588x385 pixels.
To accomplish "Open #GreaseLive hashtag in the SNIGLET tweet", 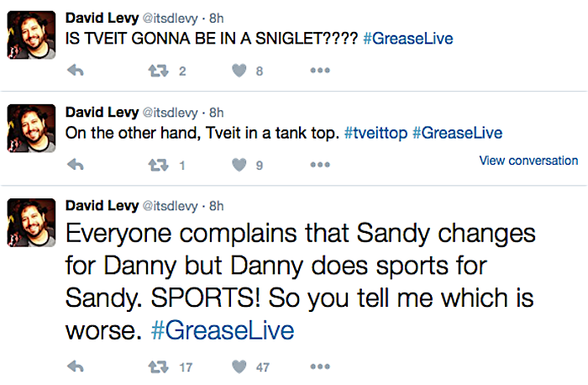I will [x=407, y=40].
